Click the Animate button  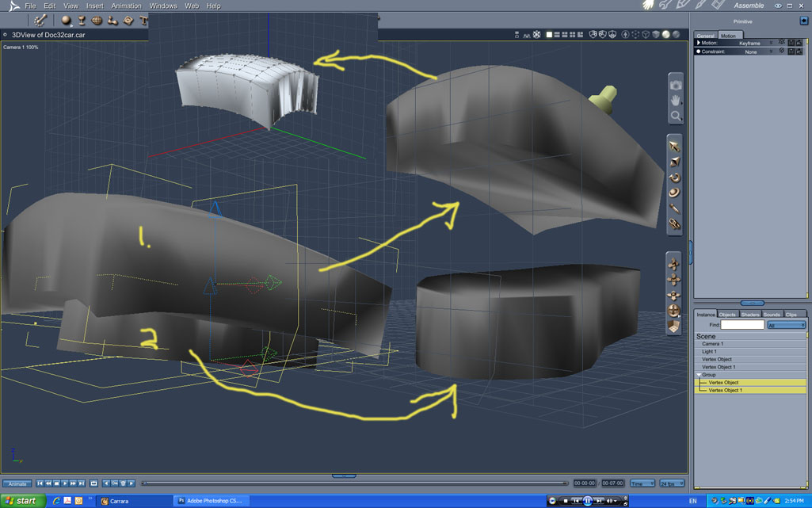pos(17,483)
